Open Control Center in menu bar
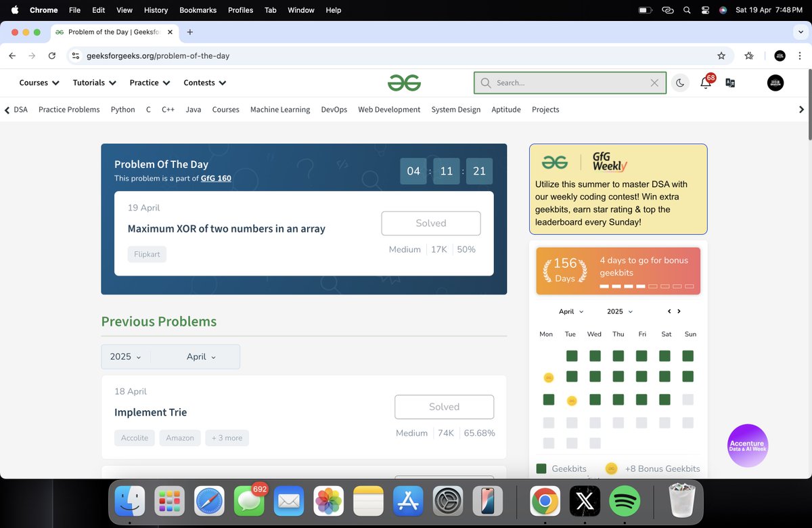The width and height of the screenshot is (812, 528). click(x=705, y=10)
